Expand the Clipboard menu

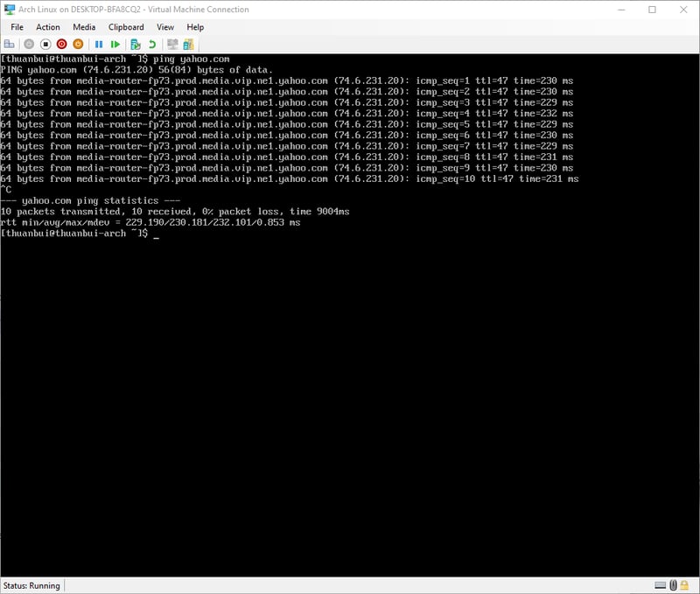(126, 27)
